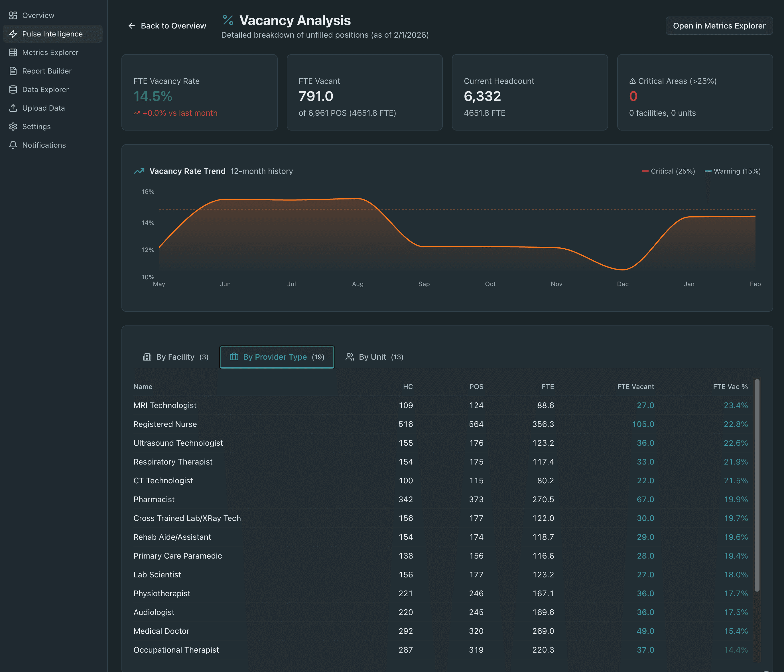Open Notifications via the bell icon
784x672 pixels.
click(13, 145)
